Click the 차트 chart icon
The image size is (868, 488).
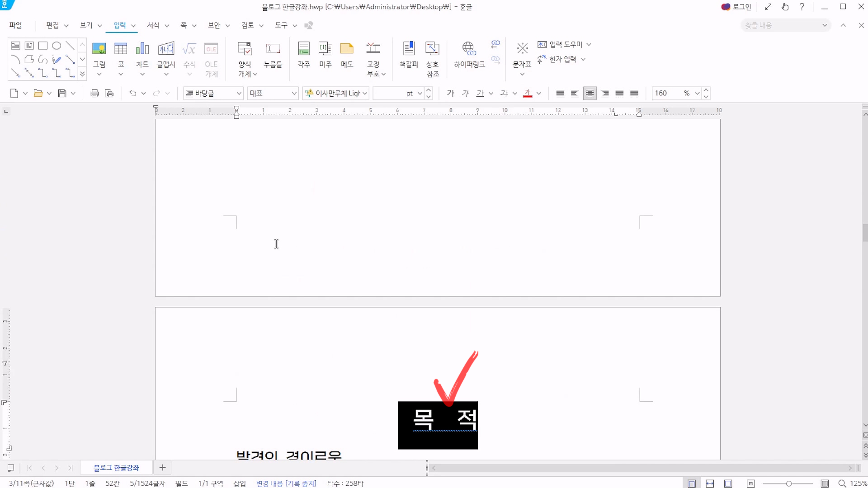tap(142, 49)
